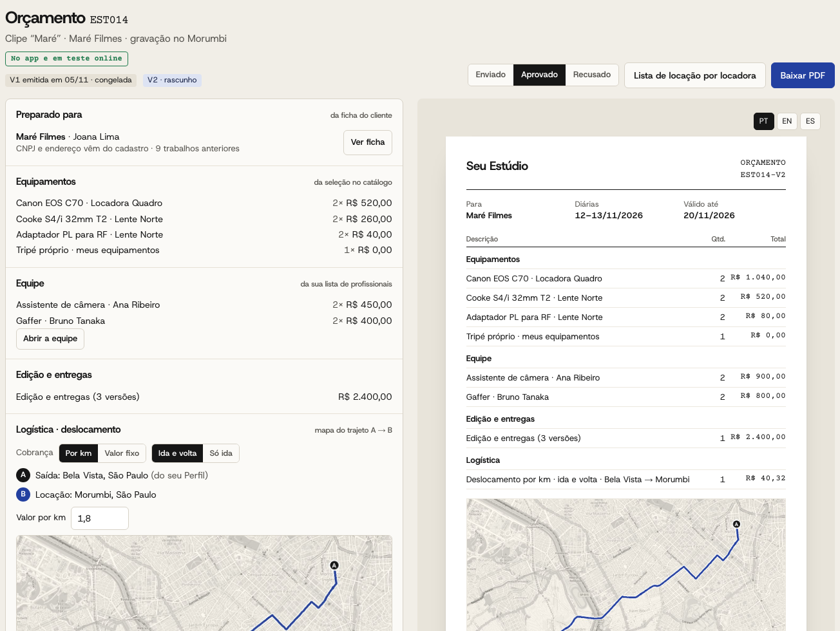Image resolution: width=840 pixels, height=631 pixels.
Task: Click the ORÇAMENTO EST014-V2 header in preview
Action: point(763,169)
